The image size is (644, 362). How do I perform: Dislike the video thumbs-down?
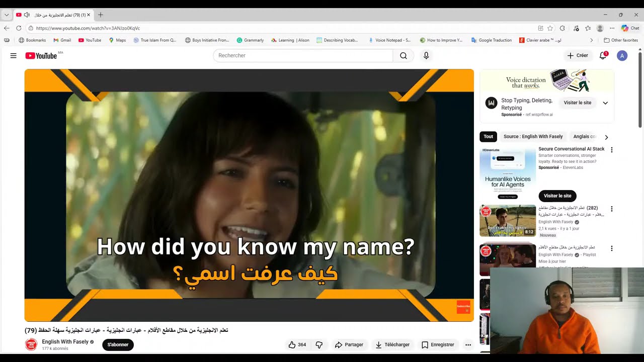[x=319, y=344]
